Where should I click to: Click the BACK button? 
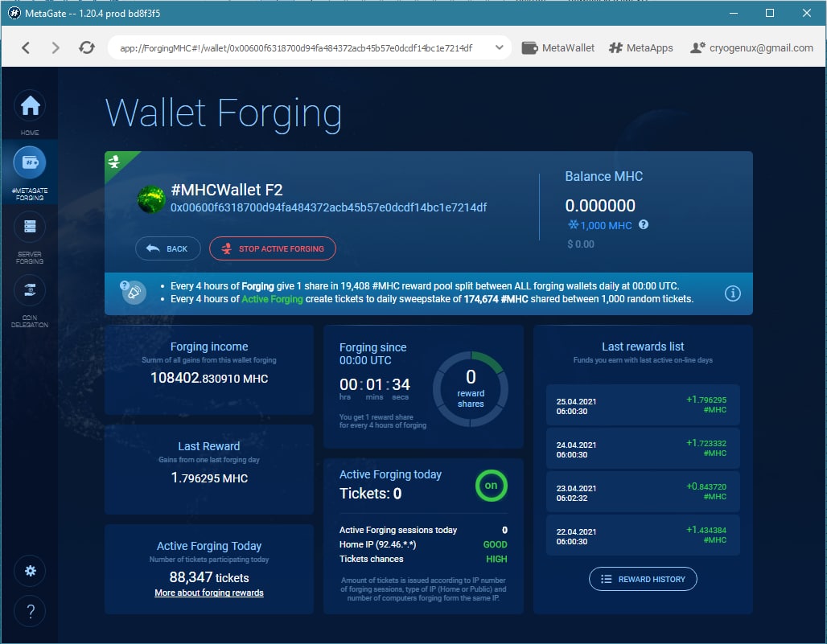pos(167,248)
